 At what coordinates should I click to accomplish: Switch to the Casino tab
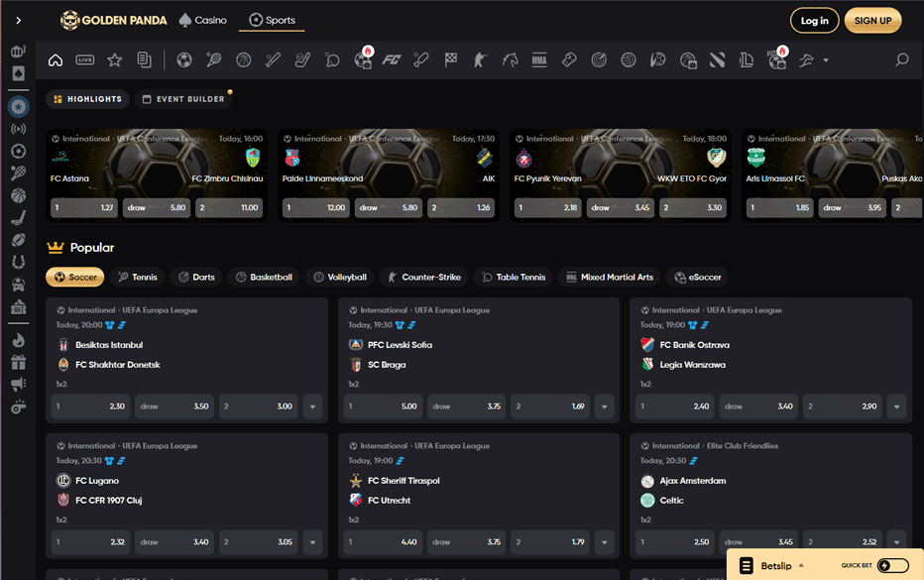(x=202, y=21)
